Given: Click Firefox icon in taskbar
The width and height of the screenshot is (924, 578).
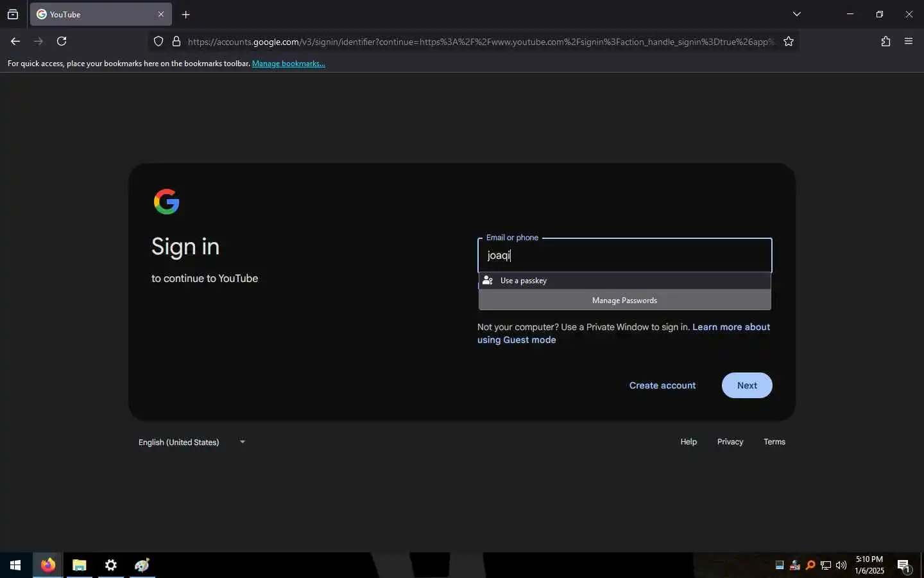Looking at the screenshot, I should 48,565.
